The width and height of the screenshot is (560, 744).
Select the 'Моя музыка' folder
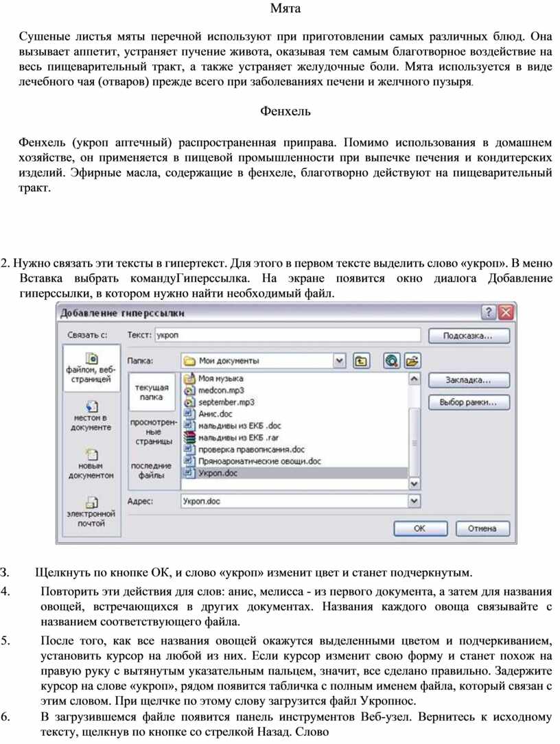point(214,378)
